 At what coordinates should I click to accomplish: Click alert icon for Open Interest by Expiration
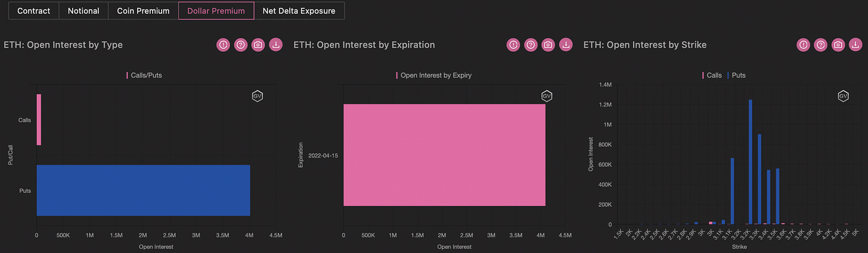[513, 45]
